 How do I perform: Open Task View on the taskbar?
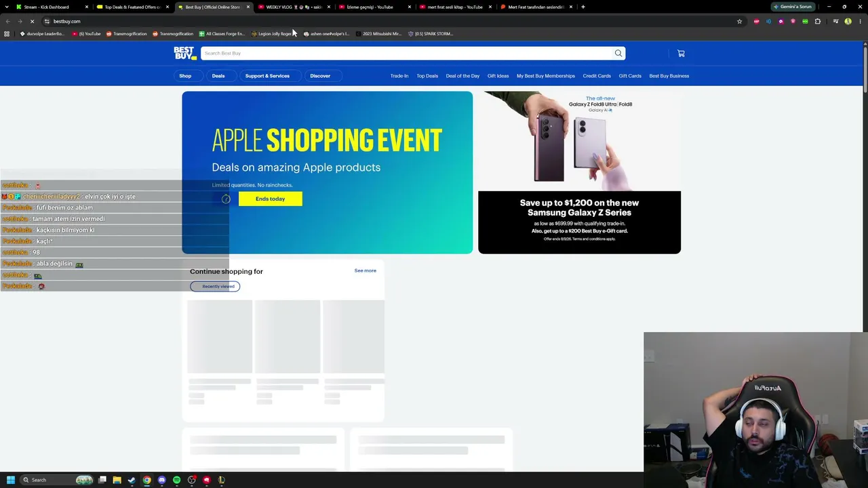point(102,480)
